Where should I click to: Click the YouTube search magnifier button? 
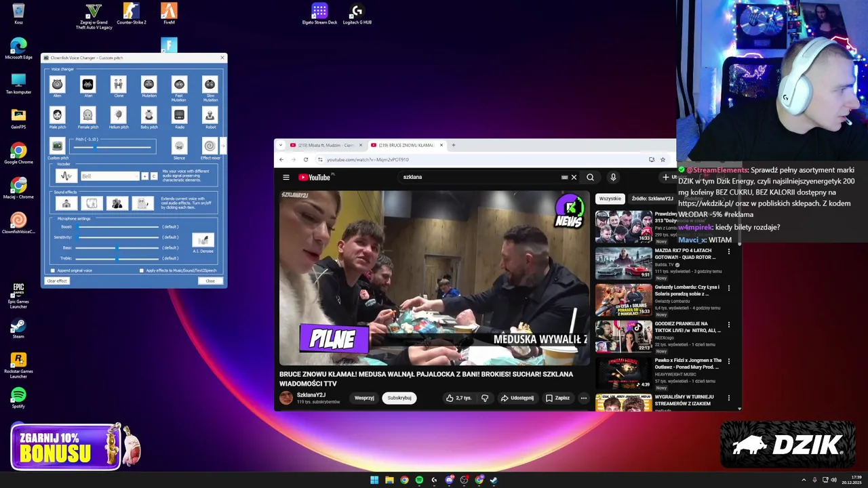pos(590,178)
